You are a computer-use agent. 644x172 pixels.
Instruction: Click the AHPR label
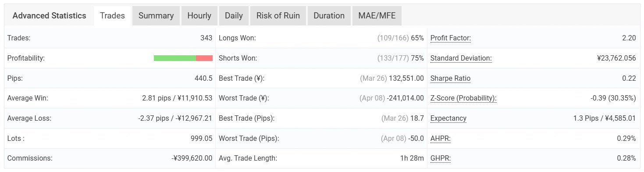(x=441, y=139)
